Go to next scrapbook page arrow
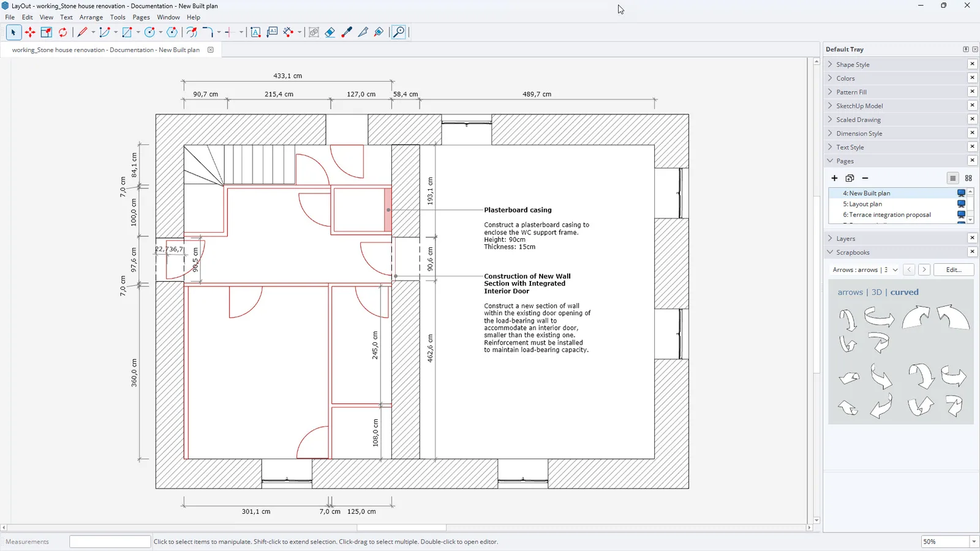 tap(924, 270)
